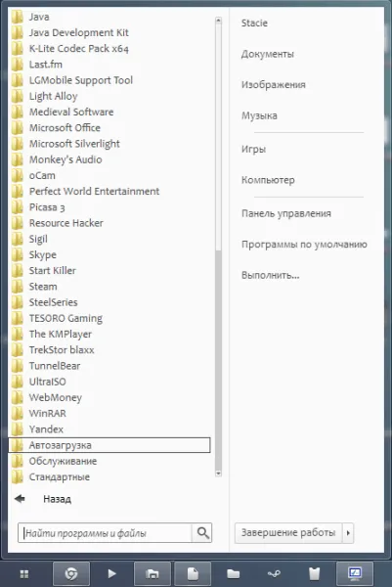The height and width of the screenshot is (587, 392).
Task: Click the squiggle-shaped taskbar icon
Action: point(274,574)
